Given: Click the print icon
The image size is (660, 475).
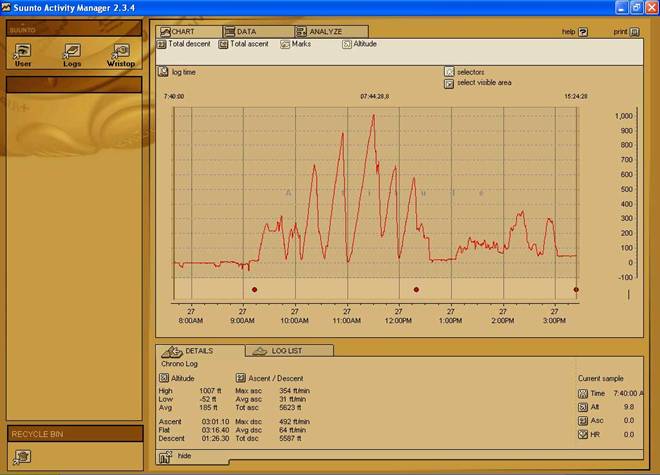Looking at the screenshot, I should [636, 32].
